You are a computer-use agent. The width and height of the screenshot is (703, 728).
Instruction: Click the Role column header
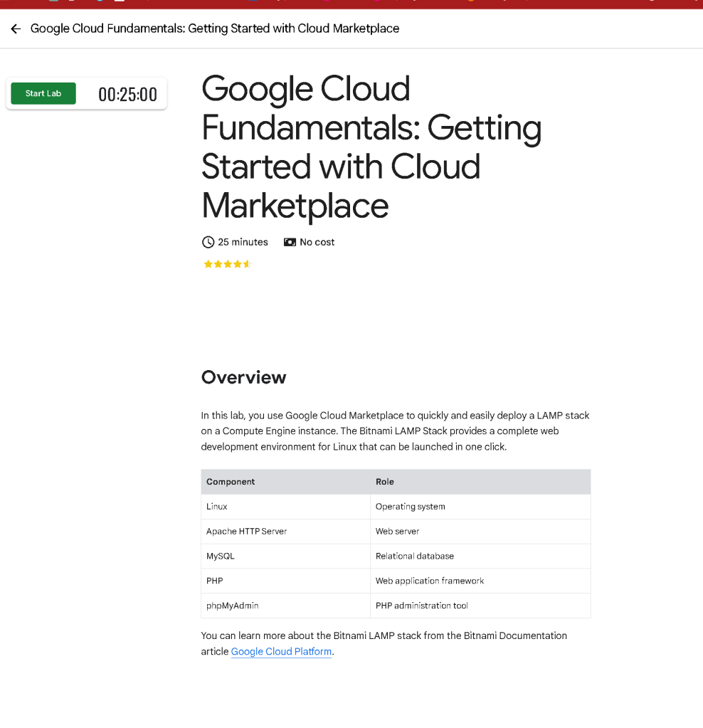point(480,482)
